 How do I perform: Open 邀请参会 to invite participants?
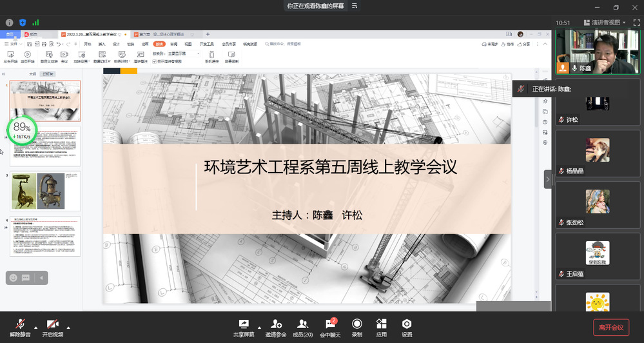277,328
